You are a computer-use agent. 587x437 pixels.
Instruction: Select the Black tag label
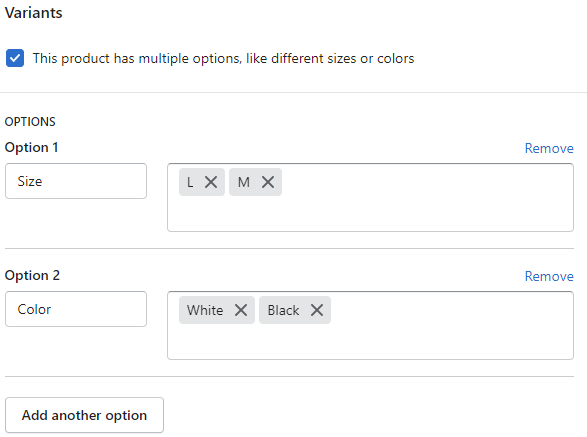[x=283, y=310]
